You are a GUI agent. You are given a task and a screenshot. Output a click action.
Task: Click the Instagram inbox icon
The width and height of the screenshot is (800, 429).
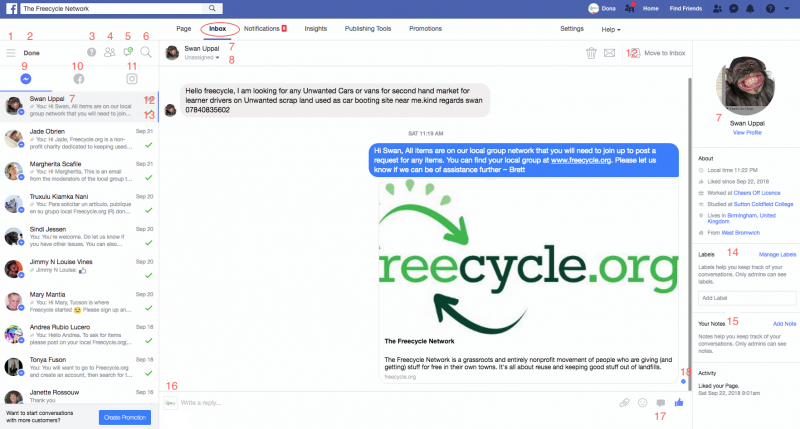(132, 78)
